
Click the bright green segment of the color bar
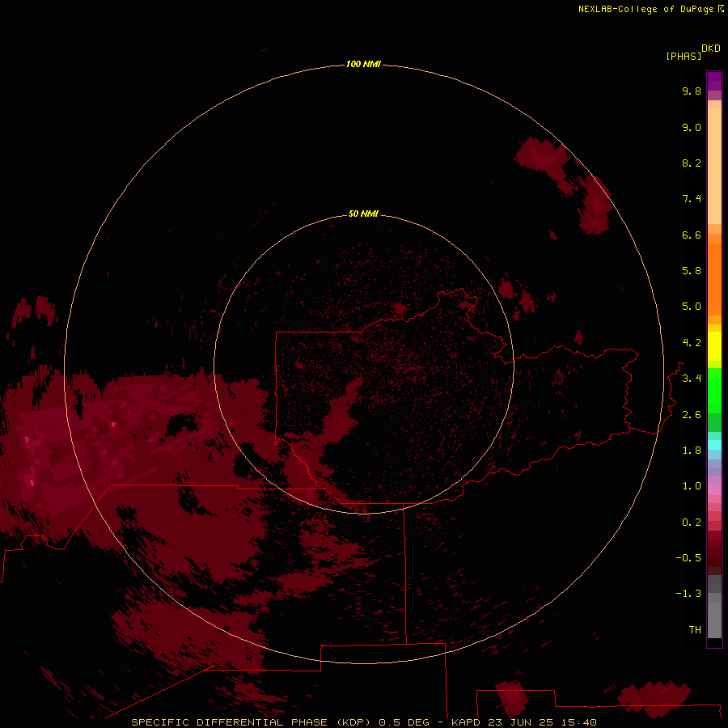point(714,390)
